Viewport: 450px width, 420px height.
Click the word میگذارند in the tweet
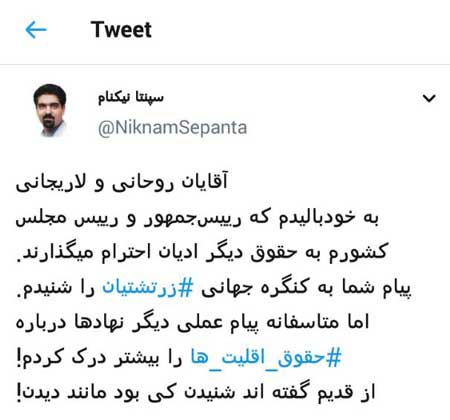tap(55, 253)
